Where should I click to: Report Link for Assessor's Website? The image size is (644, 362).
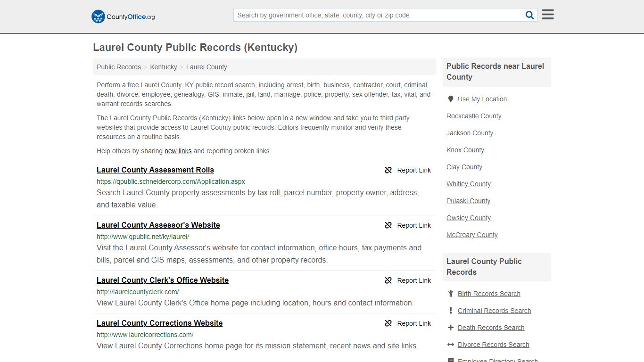coord(414,225)
